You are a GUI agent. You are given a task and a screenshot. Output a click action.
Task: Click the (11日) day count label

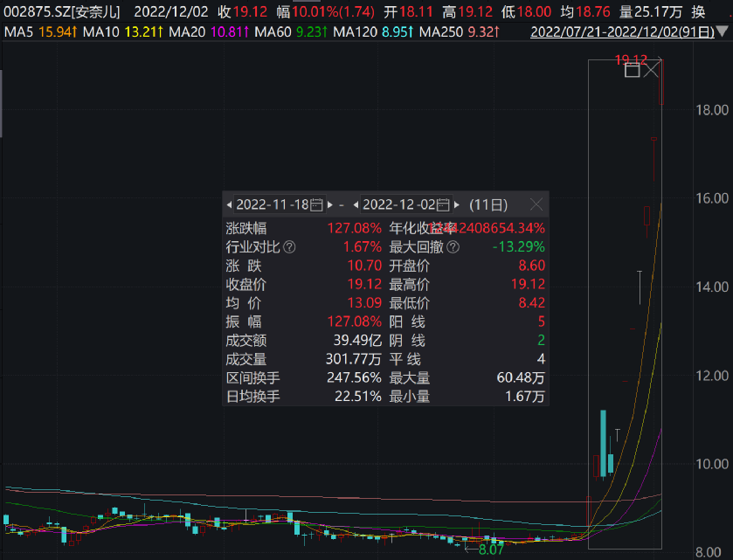(x=488, y=204)
